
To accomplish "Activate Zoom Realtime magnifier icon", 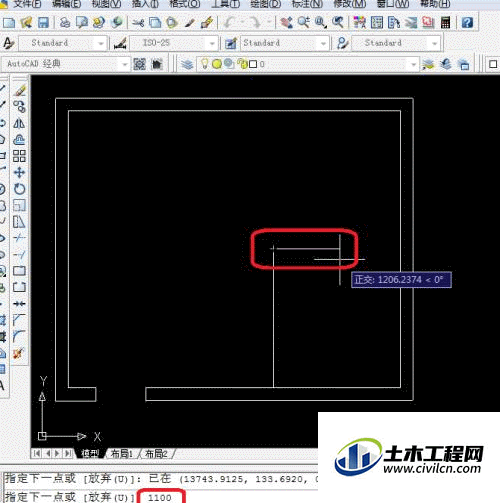I will [x=304, y=23].
